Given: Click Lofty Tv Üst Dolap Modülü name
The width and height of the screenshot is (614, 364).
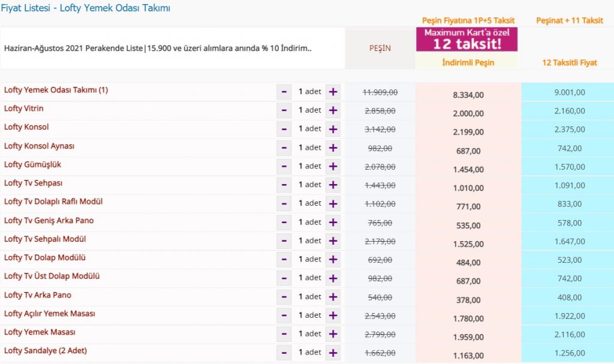Looking at the screenshot, I should [52, 276].
